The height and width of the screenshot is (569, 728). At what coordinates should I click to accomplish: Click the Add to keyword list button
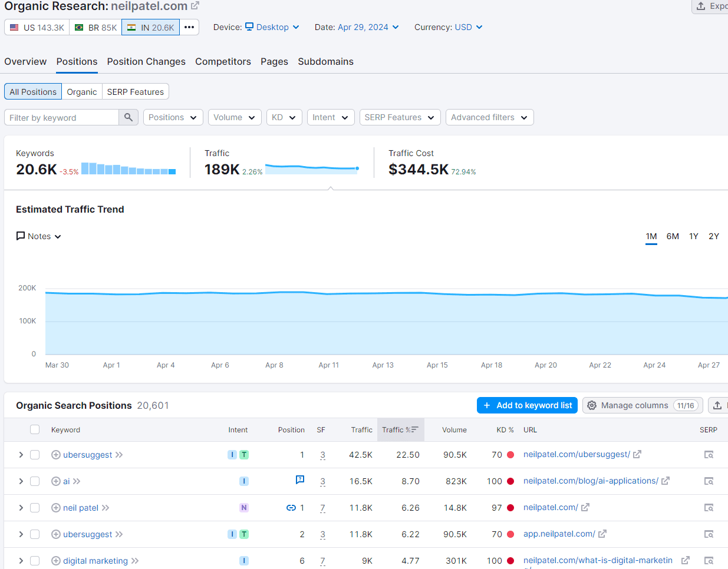point(527,405)
